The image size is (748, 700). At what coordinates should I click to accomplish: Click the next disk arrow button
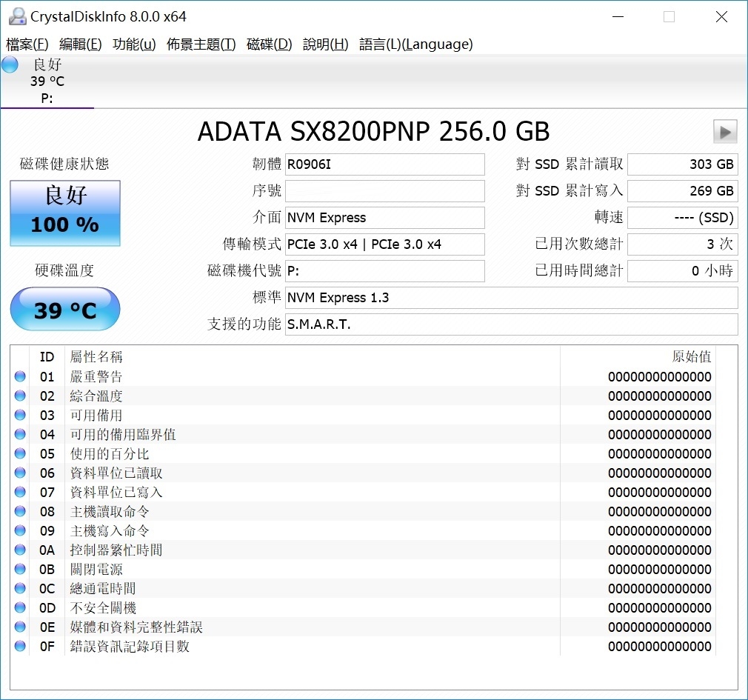click(725, 132)
